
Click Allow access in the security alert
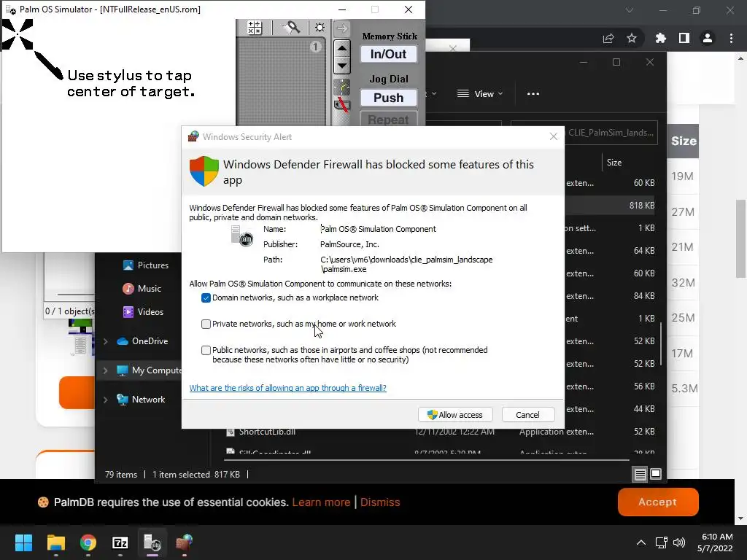point(455,415)
